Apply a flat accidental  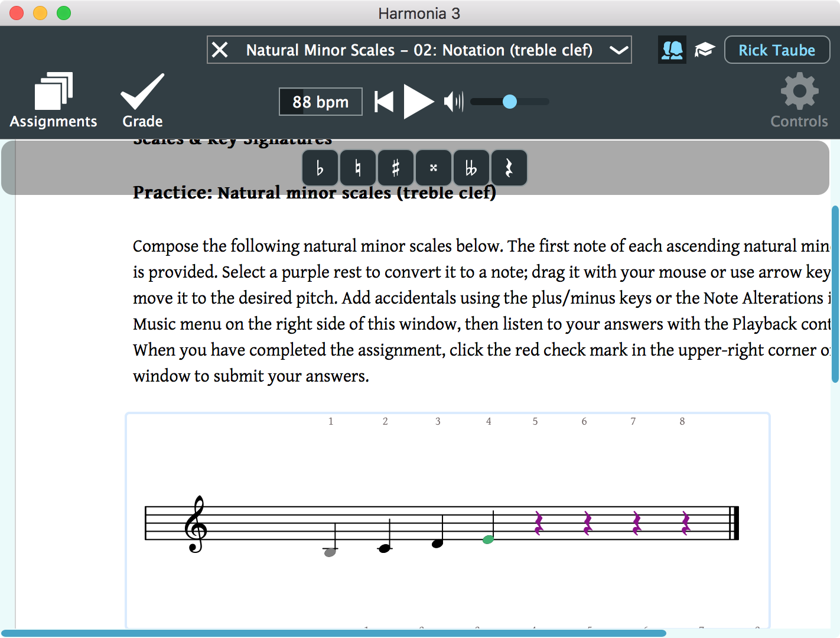320,168
